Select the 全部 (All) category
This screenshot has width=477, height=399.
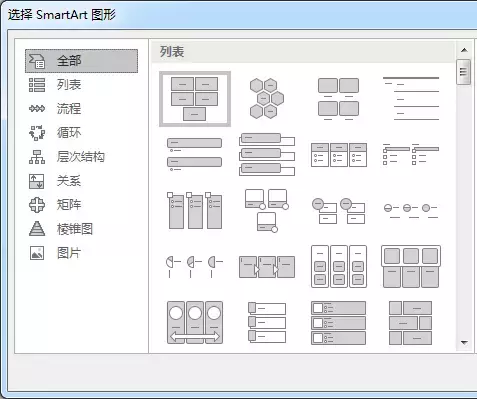81,61
